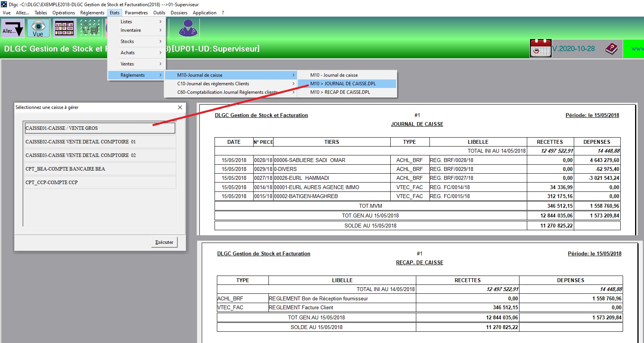Expand the Ventes submenu
644x343 pixels.
137,64
